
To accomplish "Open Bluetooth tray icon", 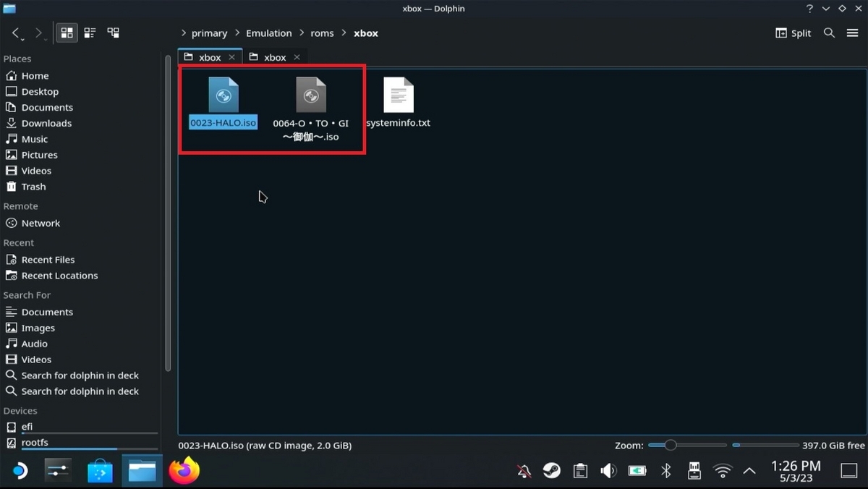I will [x=666, y=472].
